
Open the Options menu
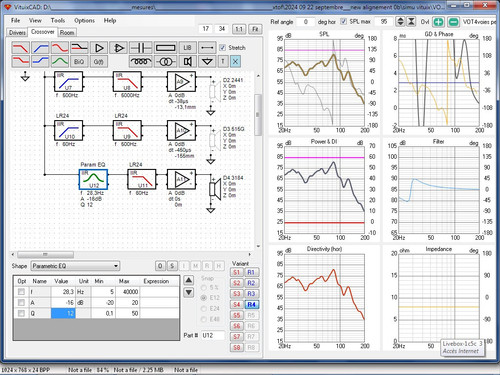(84, 20)
